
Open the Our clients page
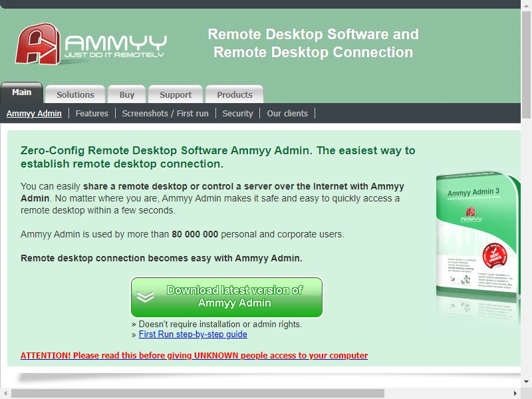pos(287,113)
